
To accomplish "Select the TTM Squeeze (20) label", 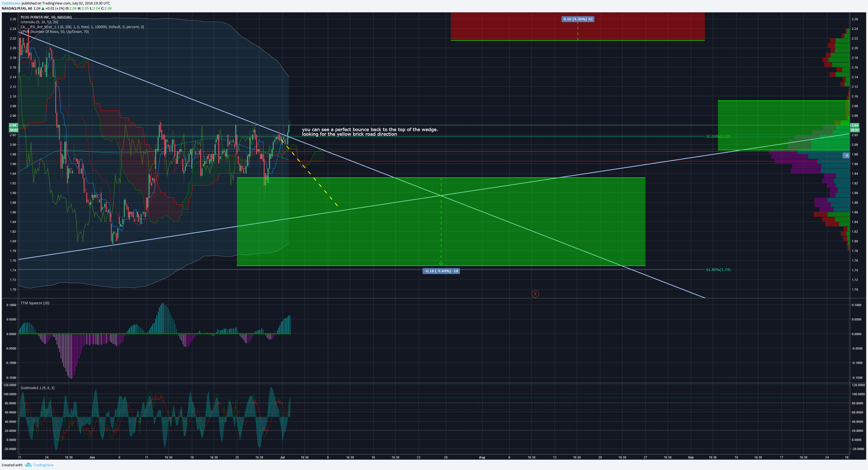I will coord(35,303).
